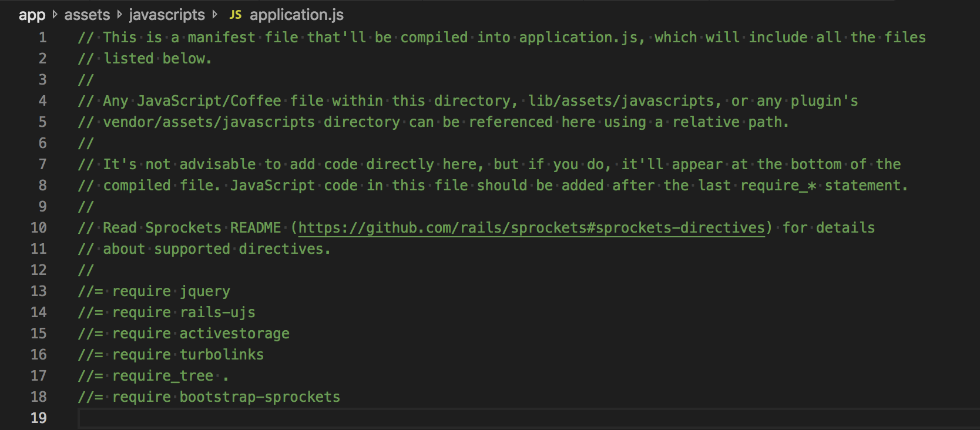980x430 pixels.
Task: Click line number 1 in the gutter
Action: click(x=42, y=38)
